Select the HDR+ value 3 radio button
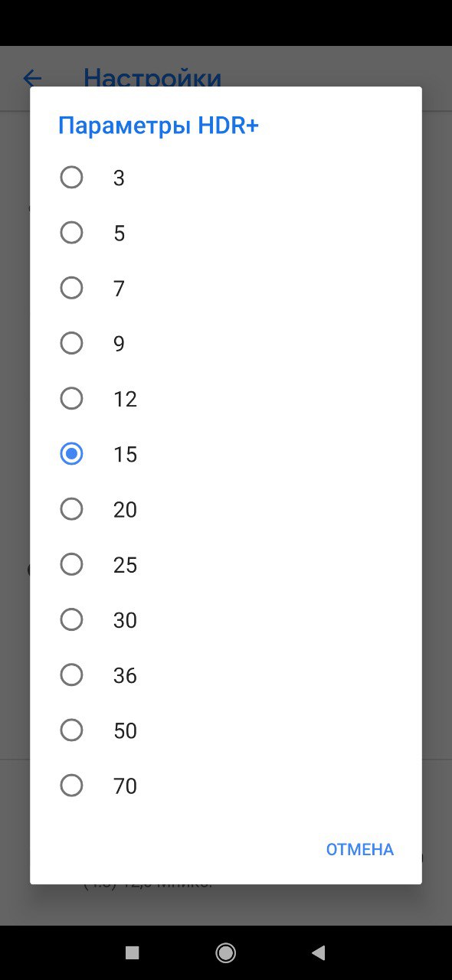Image resolution: width=452 pixels, height=980 pixels. tap(71, 178)
